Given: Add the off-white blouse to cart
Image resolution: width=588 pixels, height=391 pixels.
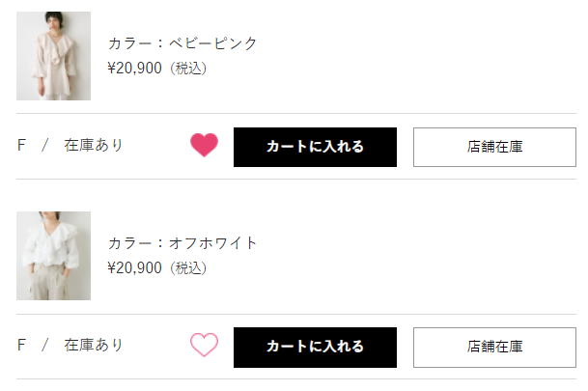Looking at the screenshot, I should point(315,347).
